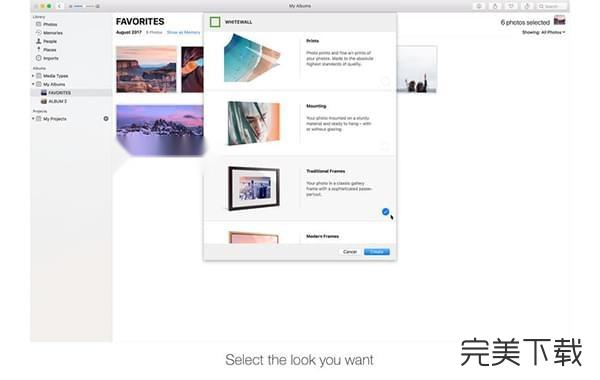Click the August 2017 date label
This screenshot has width=600, height=380.
pos(129,32)
